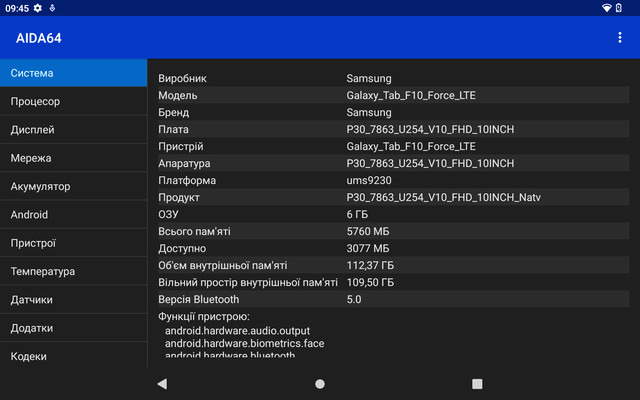This screenshot has height=400, width=640.
Task: Tap the Виробник value Samsung
Action: click(369, 78)
